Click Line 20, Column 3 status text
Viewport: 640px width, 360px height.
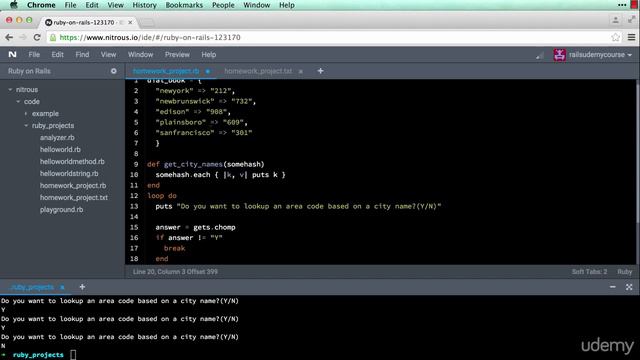coord(175,271)
